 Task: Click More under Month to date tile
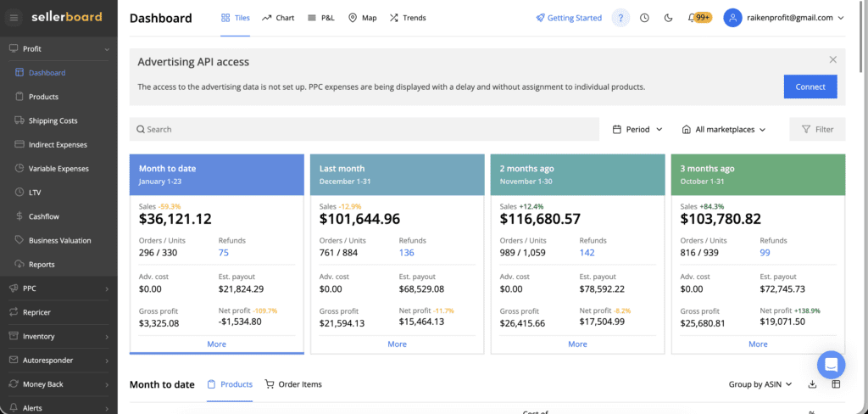[x=216, y=344]
